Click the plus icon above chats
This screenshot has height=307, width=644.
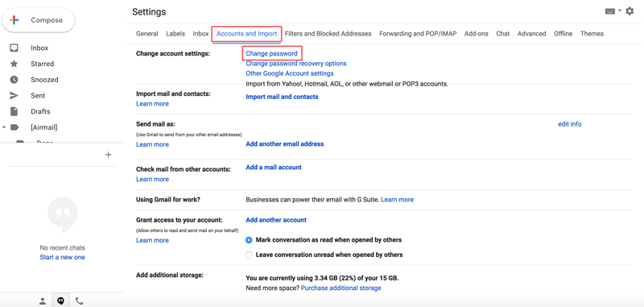pos(109,155)
